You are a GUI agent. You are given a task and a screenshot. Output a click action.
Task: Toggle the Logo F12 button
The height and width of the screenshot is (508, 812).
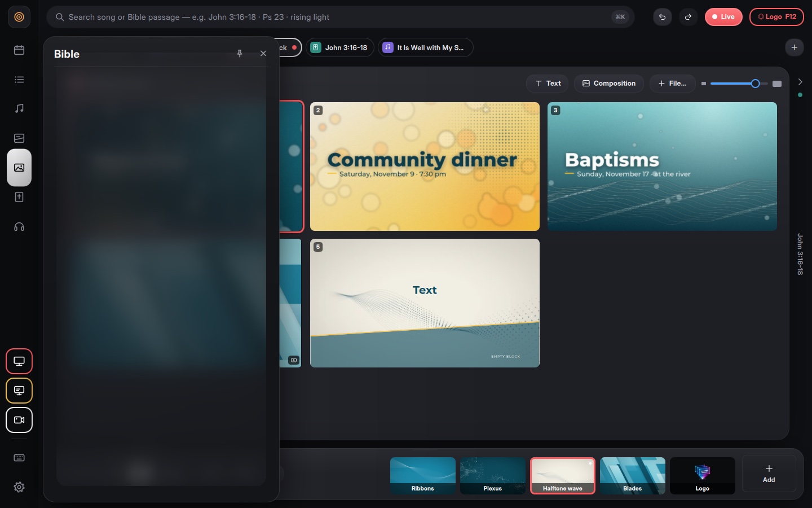point(776,17)
